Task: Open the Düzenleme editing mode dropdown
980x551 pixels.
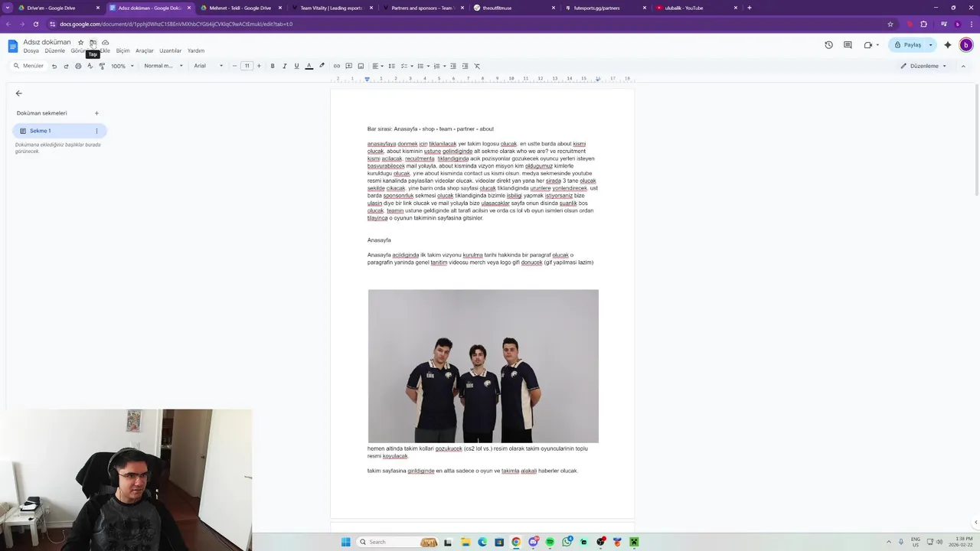Action: tap(923, 66)
